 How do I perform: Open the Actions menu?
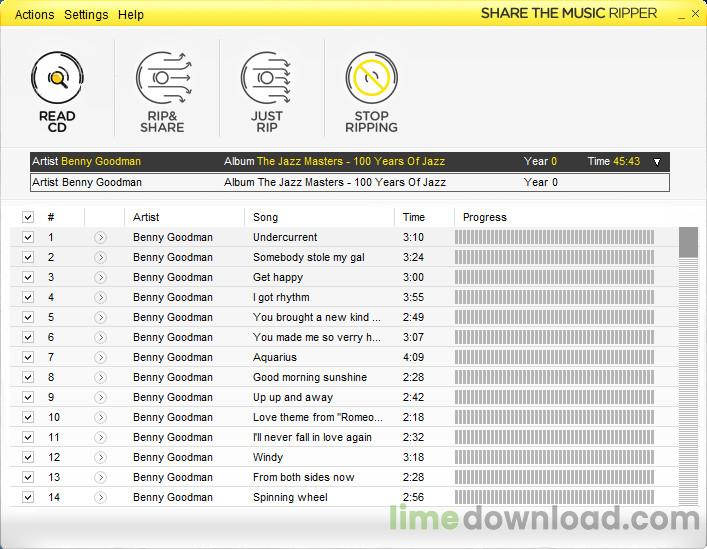pos(34,14)
